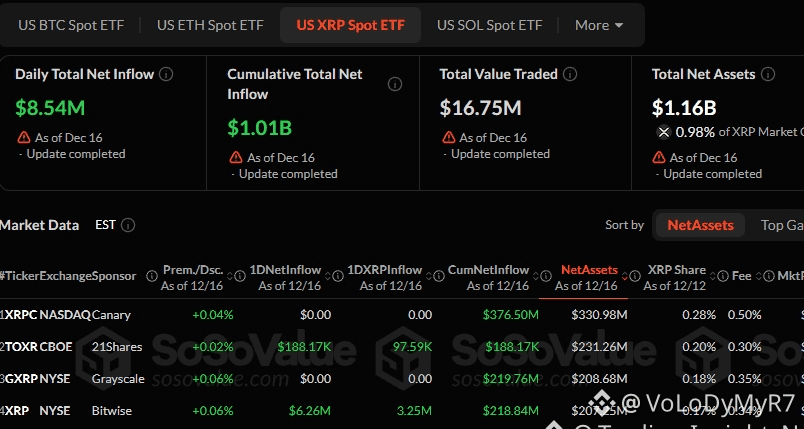This screenshot has width=804, height=429.
Task: Switch sort-by to the Top Ga option
Action: (x=781, y=225)
